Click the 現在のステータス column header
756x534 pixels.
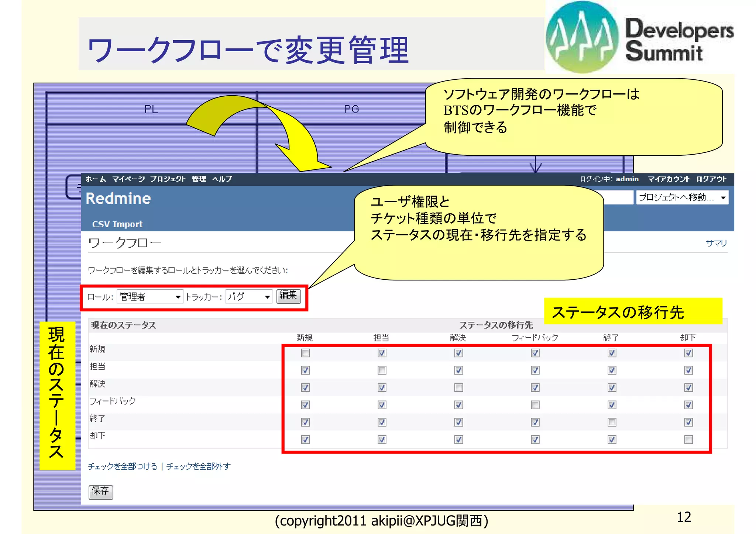point(123,325)
